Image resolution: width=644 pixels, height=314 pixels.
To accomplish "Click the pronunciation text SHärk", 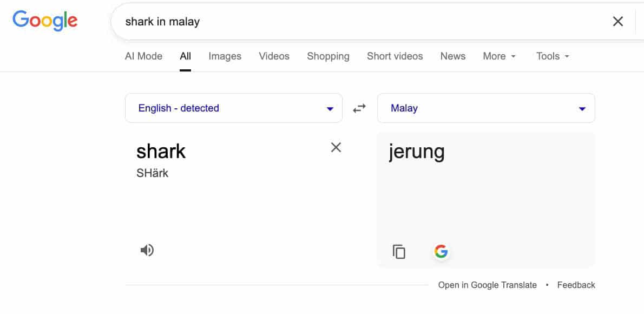I will click(152, 173).
